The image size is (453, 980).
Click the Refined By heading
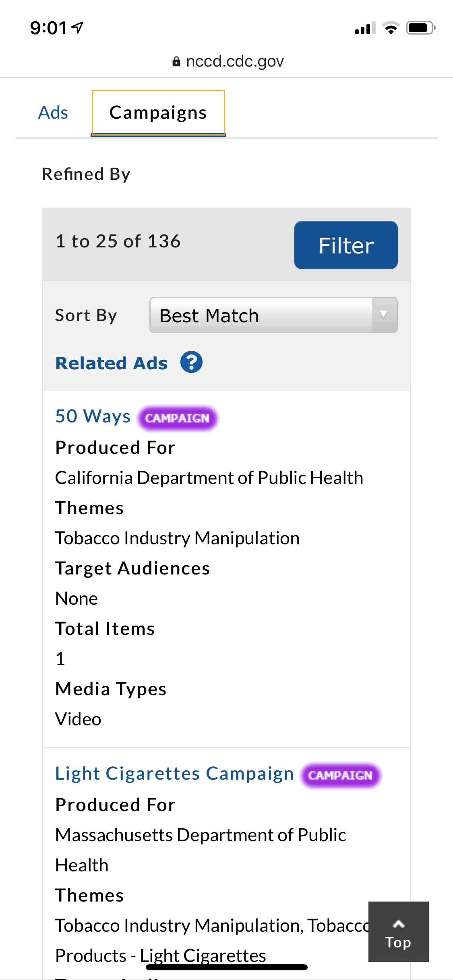click(86, 174)
